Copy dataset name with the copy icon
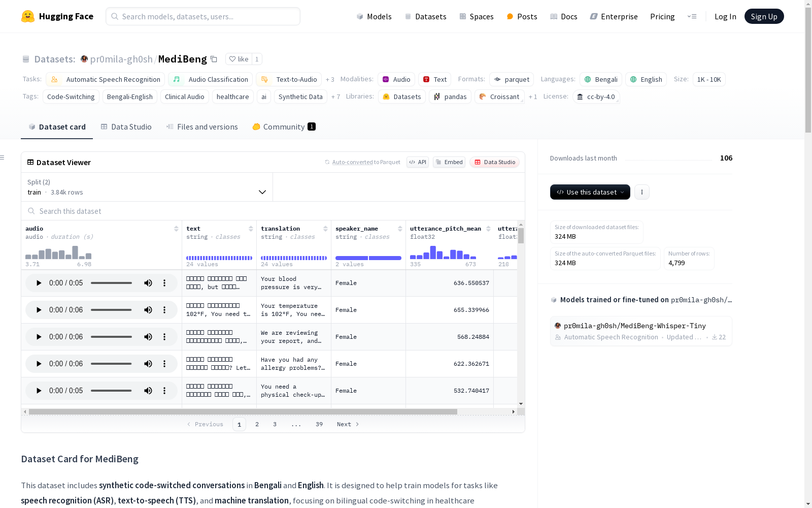Viewport: 812px width, 508px height. click(214, 59)
